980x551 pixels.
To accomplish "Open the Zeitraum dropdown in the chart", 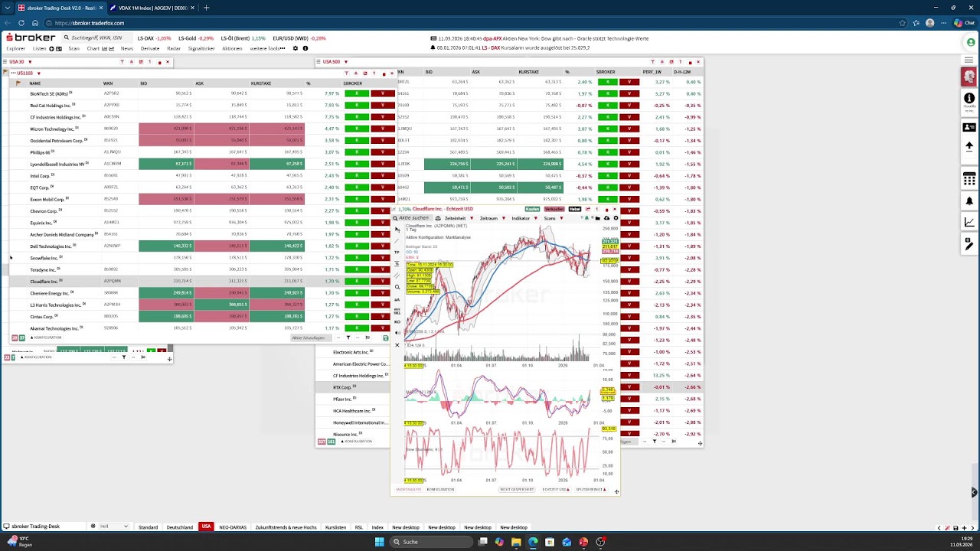I will [x=492, y=218].
